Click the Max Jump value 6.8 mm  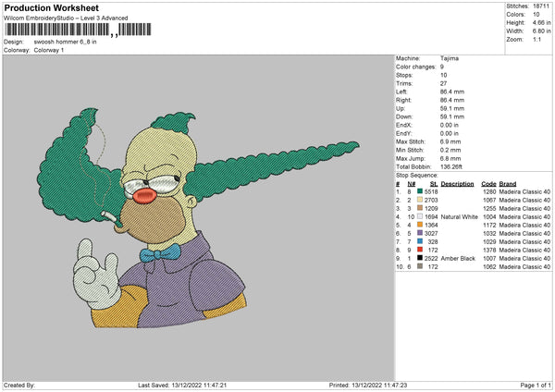[450, 158]
